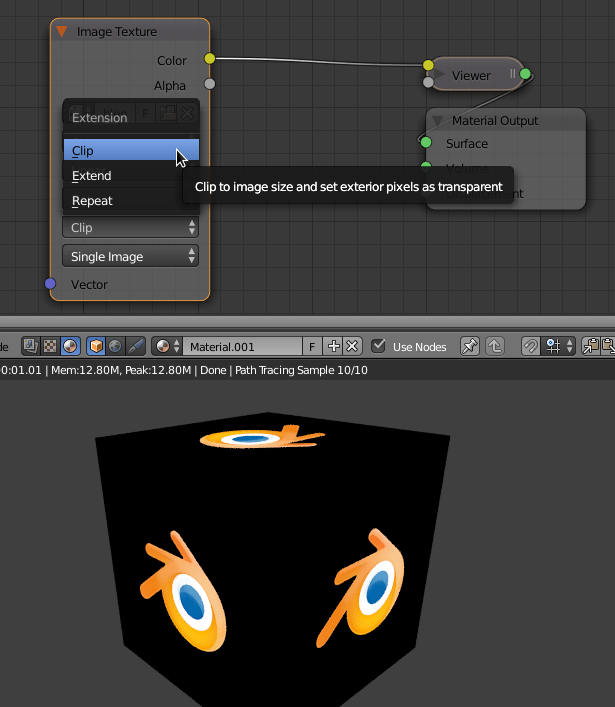
Task: Choose object shader nodes cube icon
Action: point(96,346)
